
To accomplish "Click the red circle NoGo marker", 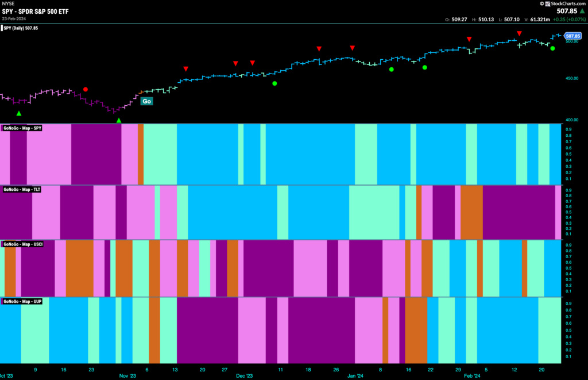I will [86, 89].
